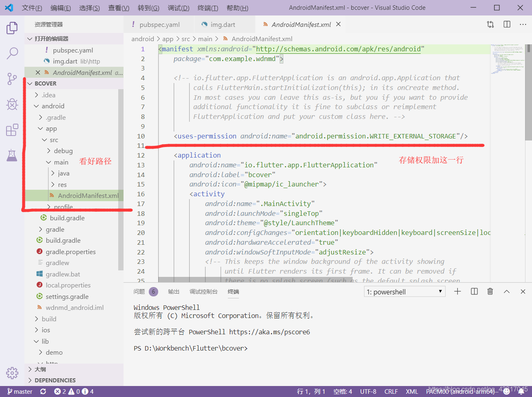
Task: Open the Debug view with bug icon
Action: pyautogui.click(x=12, y=104)
